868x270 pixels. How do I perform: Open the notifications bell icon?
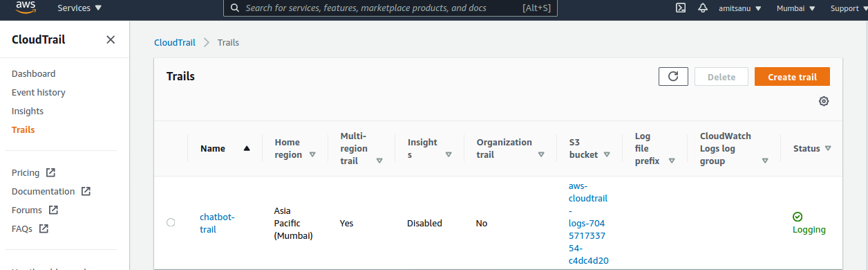coord(703,8)
